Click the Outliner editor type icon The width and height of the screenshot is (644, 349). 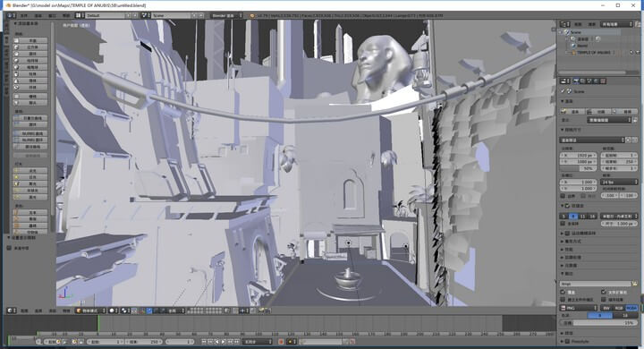(565, 24)
